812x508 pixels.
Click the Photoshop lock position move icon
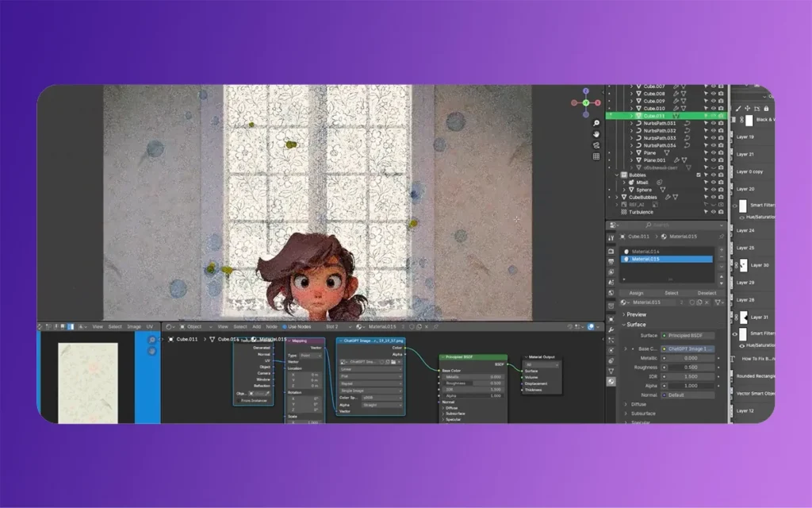pyautogui.click(x=747, y=108)
